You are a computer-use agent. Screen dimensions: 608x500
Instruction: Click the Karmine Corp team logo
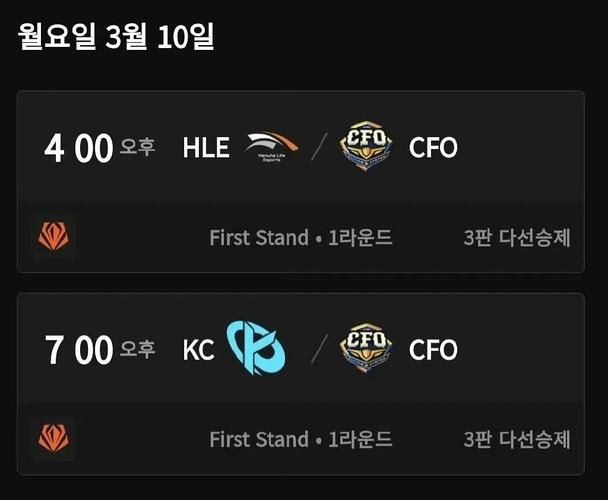[x=256, y=349]
